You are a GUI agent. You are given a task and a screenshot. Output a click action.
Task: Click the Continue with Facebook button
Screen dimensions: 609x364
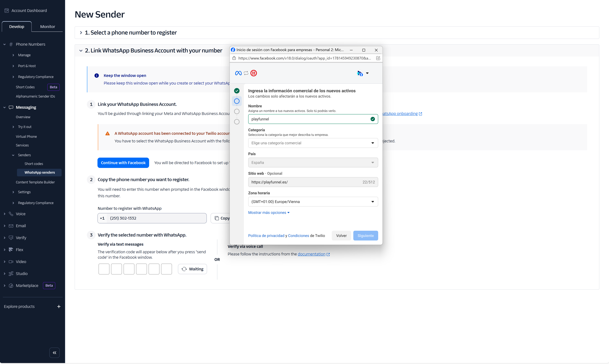click(123, 163)
